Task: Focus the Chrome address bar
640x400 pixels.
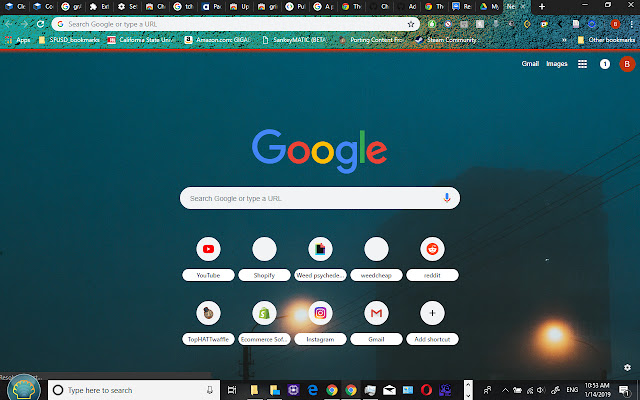Action: click(x=236, y=24)
